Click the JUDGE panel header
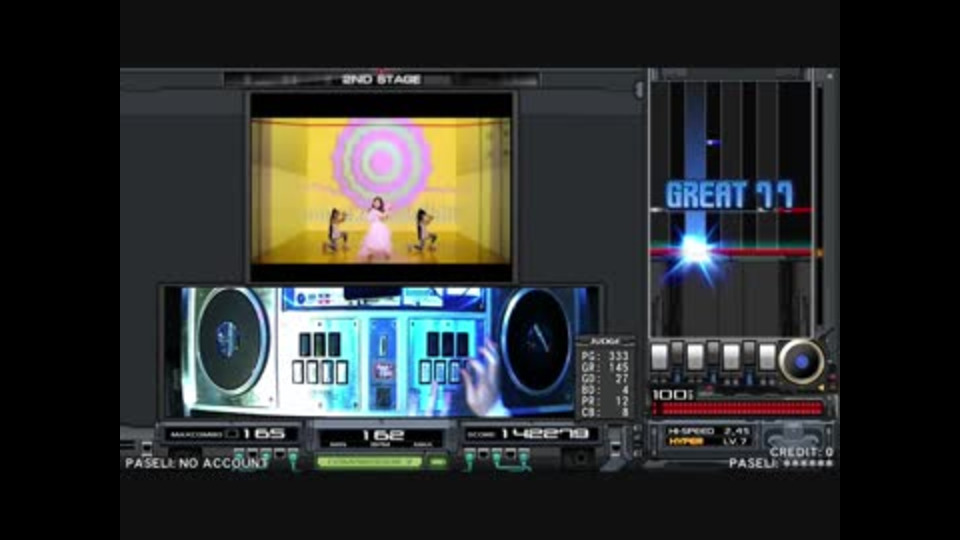 tap(605, 342)
